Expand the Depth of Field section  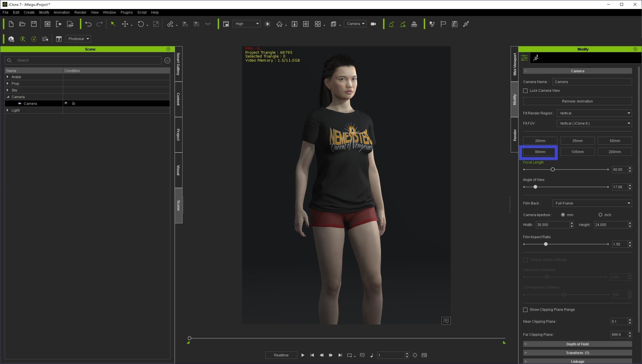[577, 344]
